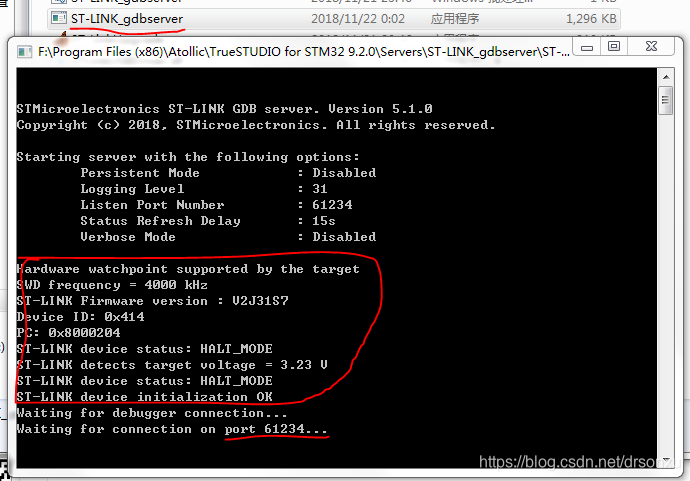The height and width of the screenshot is (481, 690).
Task: Click the file date 2018/11/22 0:02
Action: point(357,19)
